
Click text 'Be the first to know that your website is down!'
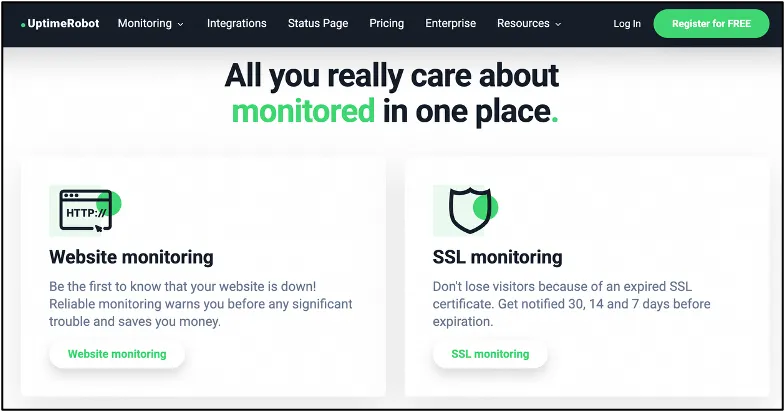(182, 286)
